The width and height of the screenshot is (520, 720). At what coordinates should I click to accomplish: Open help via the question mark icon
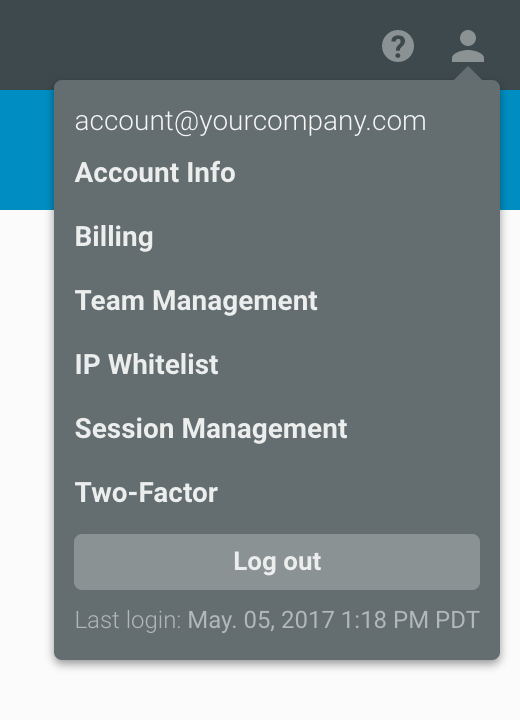(398, 46)
